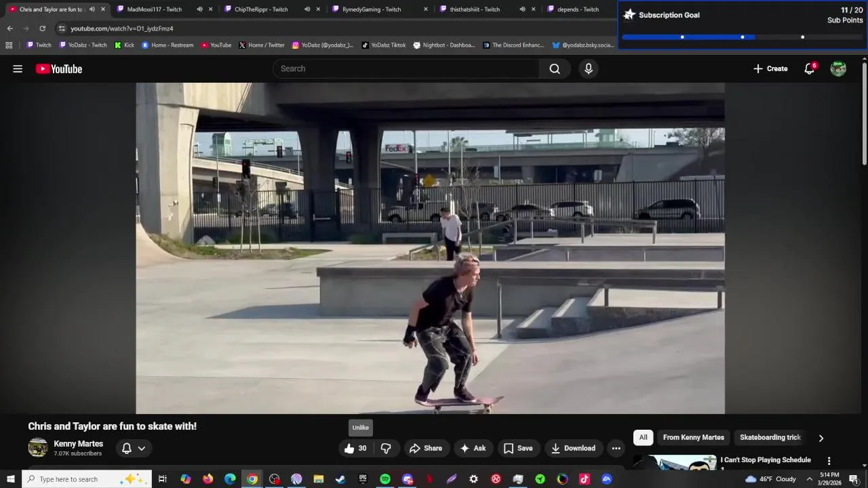The height and width of the screenshot is (488, 868).
Task: Show more filter chips with right chevron
Action: [x=821, y=438]
